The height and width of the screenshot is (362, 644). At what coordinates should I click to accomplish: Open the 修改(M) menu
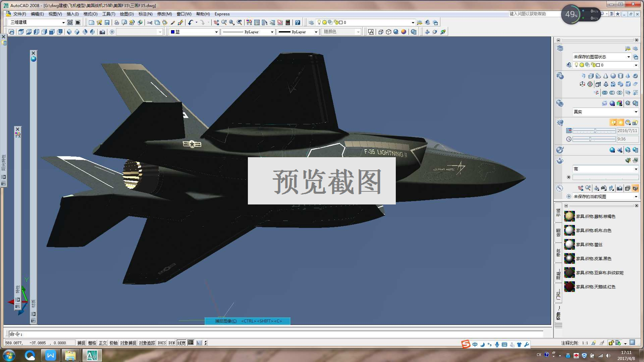(x=164, y=14)
